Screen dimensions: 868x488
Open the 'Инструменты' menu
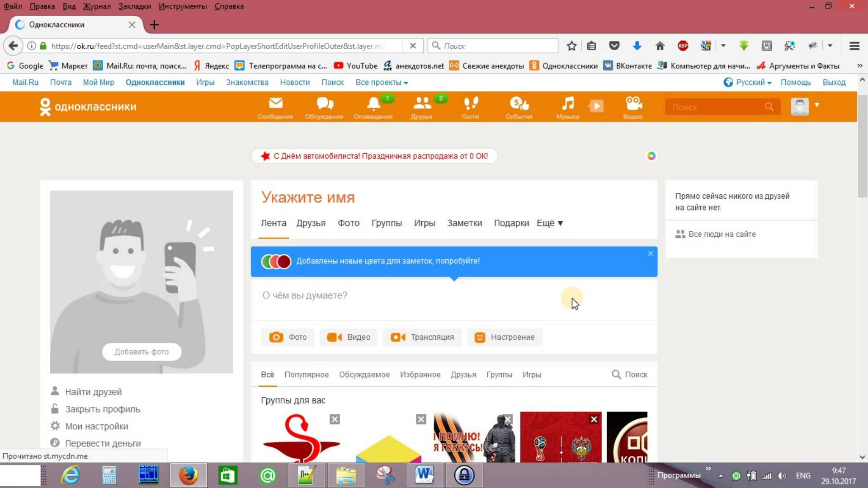pos(183,6)
